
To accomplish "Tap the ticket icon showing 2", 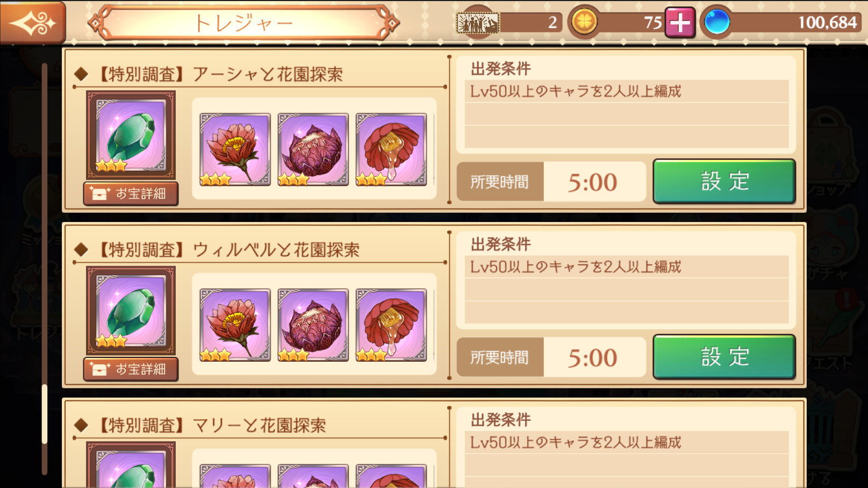I will pyautogui.click(x=478, y=23).
